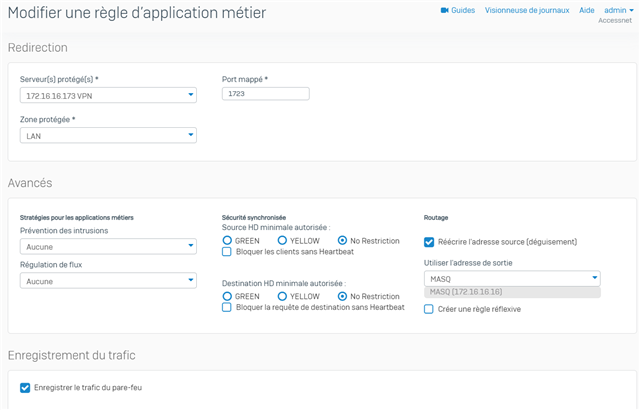Expand the Serveur(s) protégé(s) dropdown
The height and width of the screenshot is (410, 640).
coord(108,95)
